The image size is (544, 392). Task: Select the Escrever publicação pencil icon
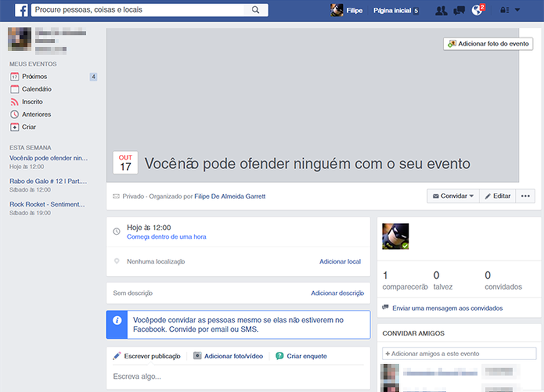[x=118, y=356]
